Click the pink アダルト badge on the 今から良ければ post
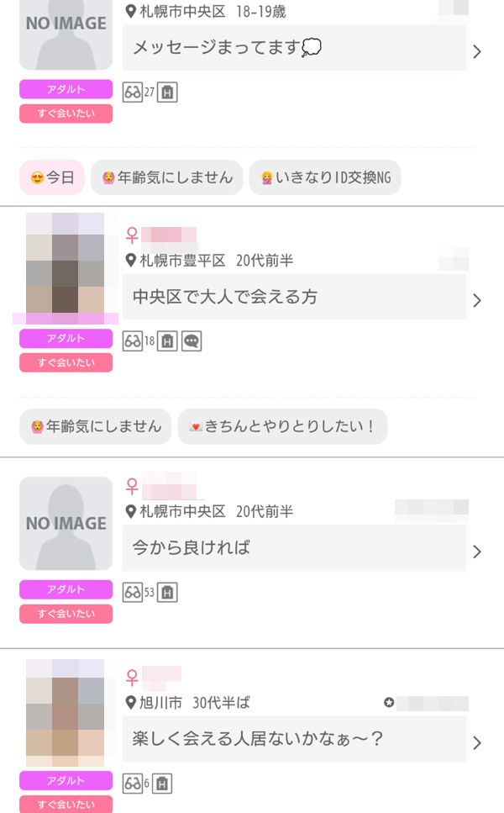Image resolution: width=504 pixels, height=813 pixels. (x=66, y=590)
